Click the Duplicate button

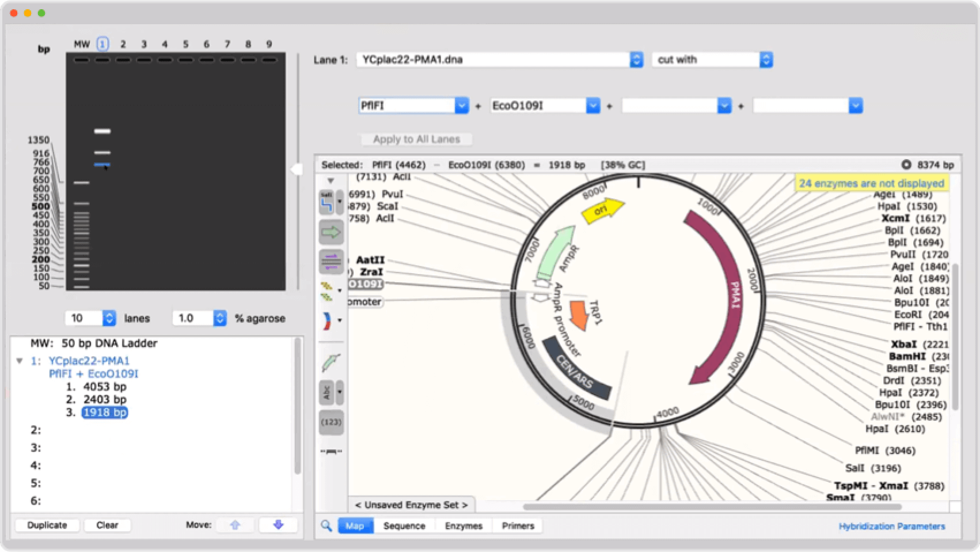pyautogui.click(x=47, y=524)
